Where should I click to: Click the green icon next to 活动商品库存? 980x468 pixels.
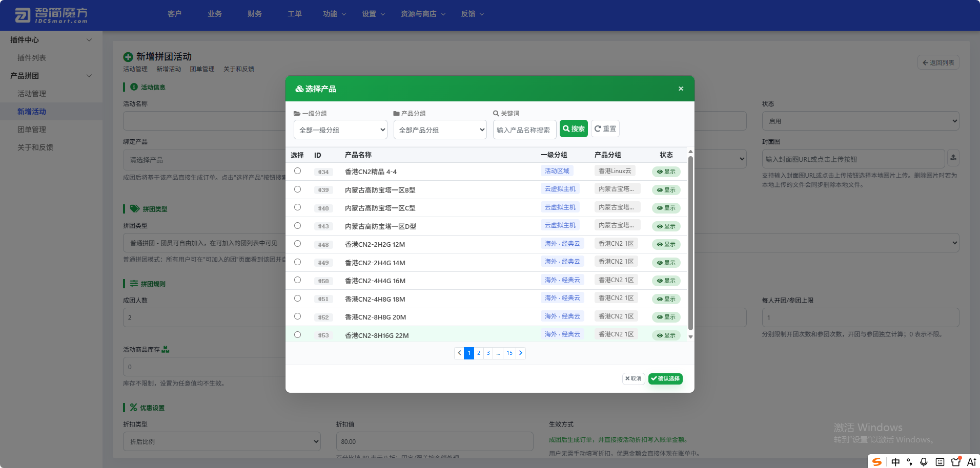click(x=166, y=349)
